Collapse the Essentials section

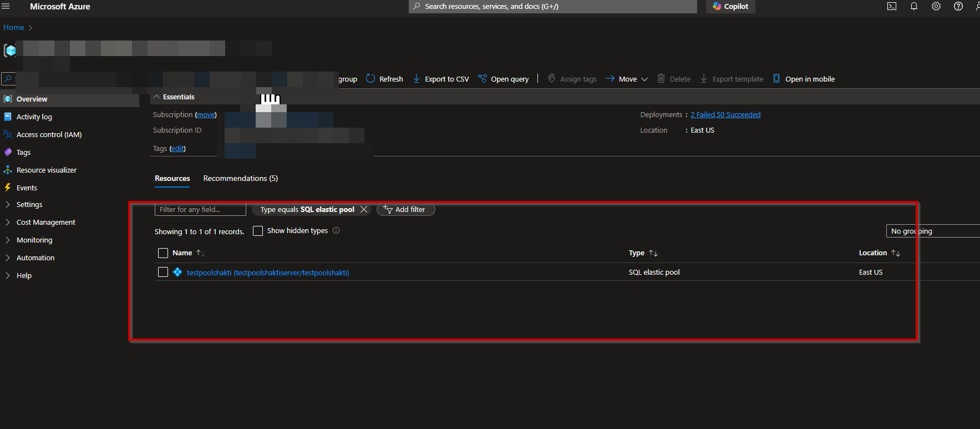click(x=174, y=97)
